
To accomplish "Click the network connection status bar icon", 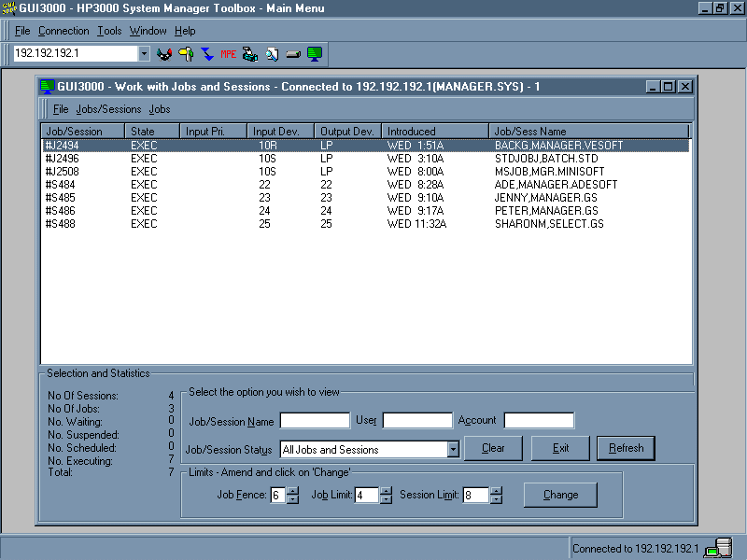I will [x=719, y=549].
